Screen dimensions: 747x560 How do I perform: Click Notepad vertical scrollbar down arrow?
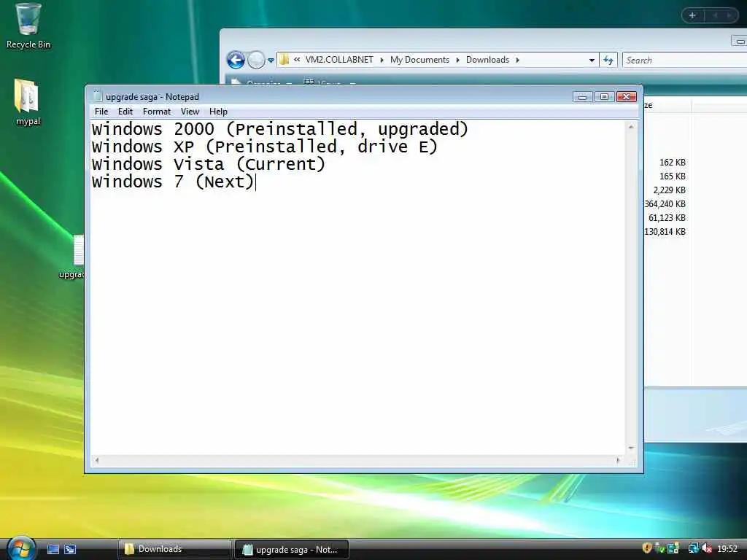631,448
